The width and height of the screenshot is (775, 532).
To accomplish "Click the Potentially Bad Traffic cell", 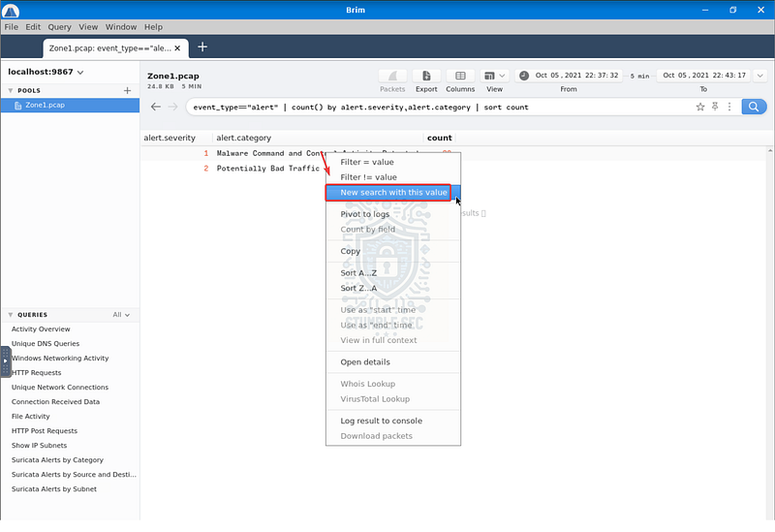I will [x=268, y=169].
